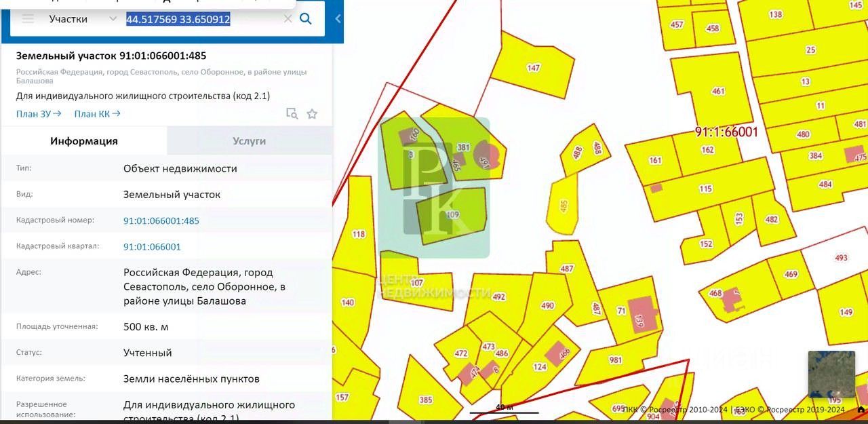Screen dimensions: 868x424
Task: Open the План КК link
Action: [97, 114]
